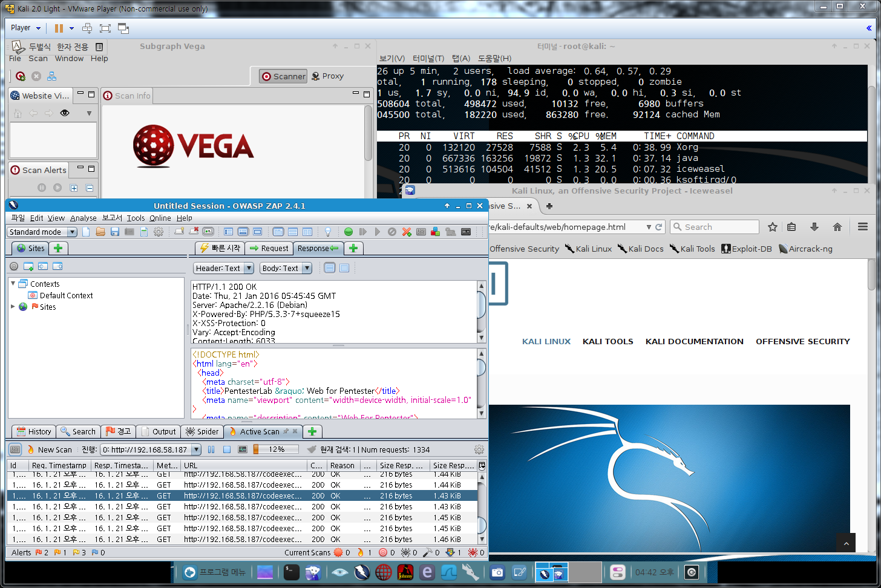This screenshot has height=588, width=881.
Task: Open the History tab in ZAP
Action: point(34,431)
